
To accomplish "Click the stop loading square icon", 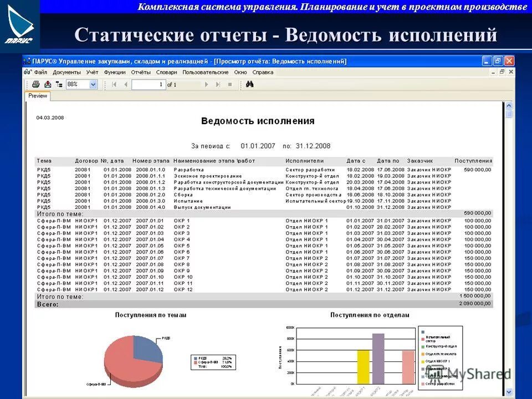I will coord(230,84).
